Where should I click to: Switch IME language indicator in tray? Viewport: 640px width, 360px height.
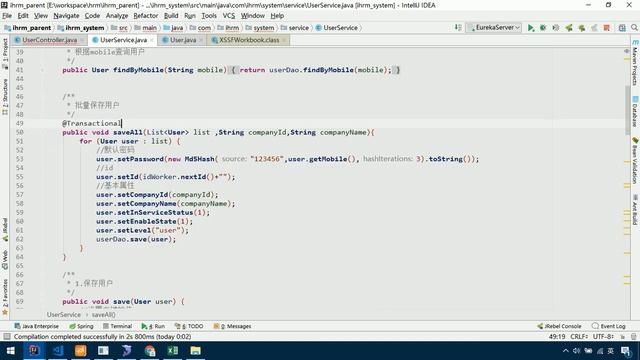[x=611, y=351]
